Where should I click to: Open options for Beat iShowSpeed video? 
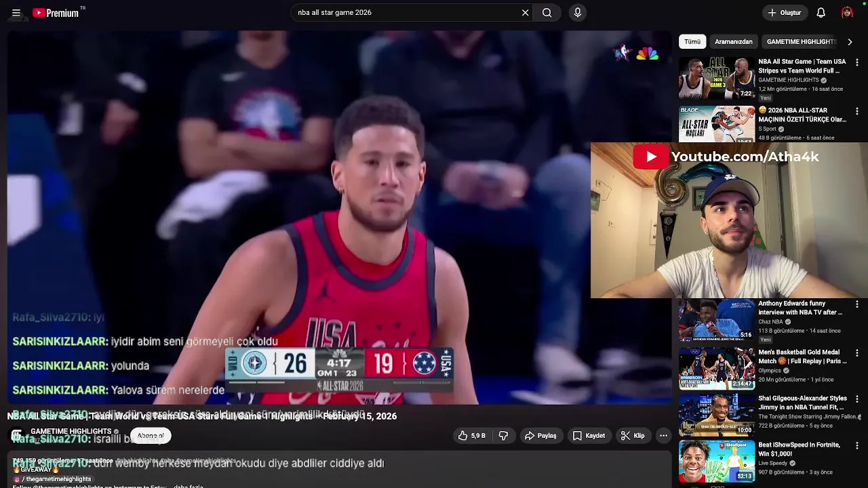pos(857,446)
